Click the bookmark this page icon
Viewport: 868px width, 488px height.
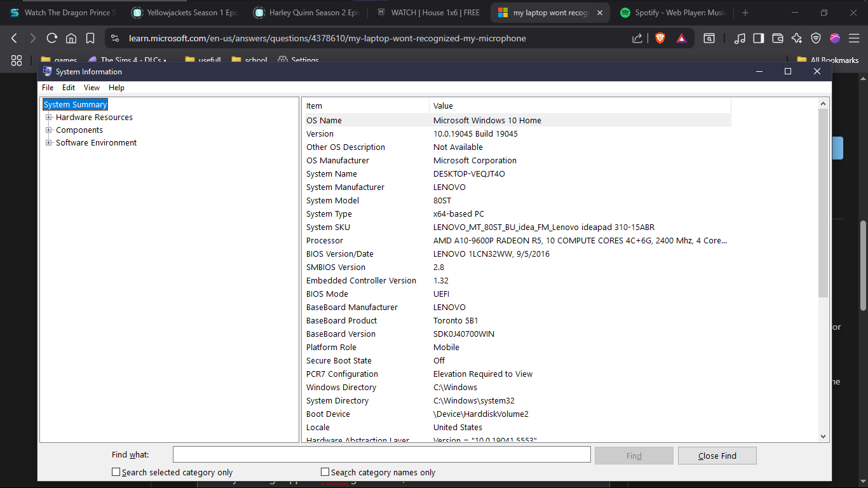pos(90,38)
